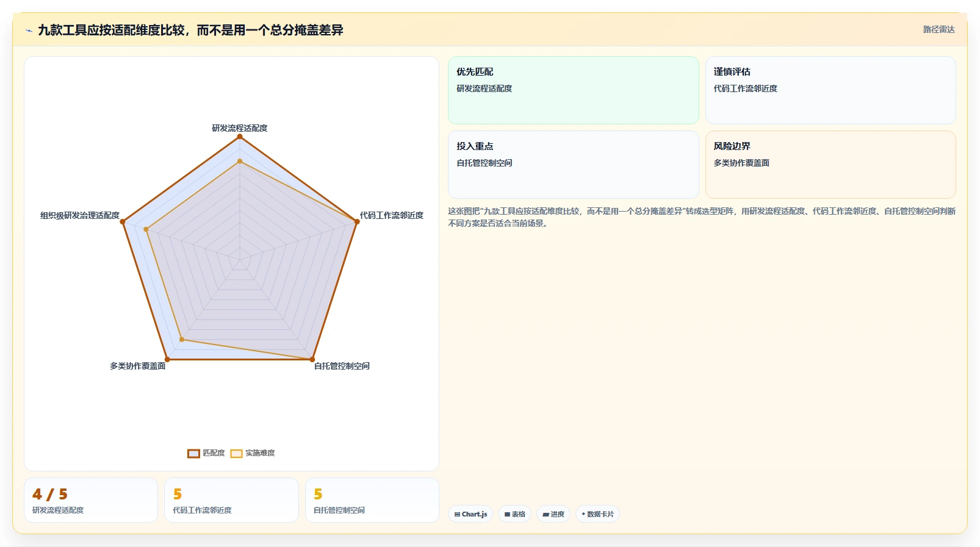Click the 进度 tag chip

point(553,514)
